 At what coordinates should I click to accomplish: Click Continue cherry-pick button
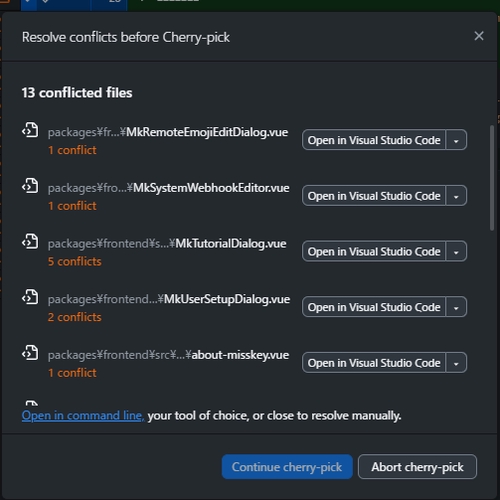click(287, 467)
